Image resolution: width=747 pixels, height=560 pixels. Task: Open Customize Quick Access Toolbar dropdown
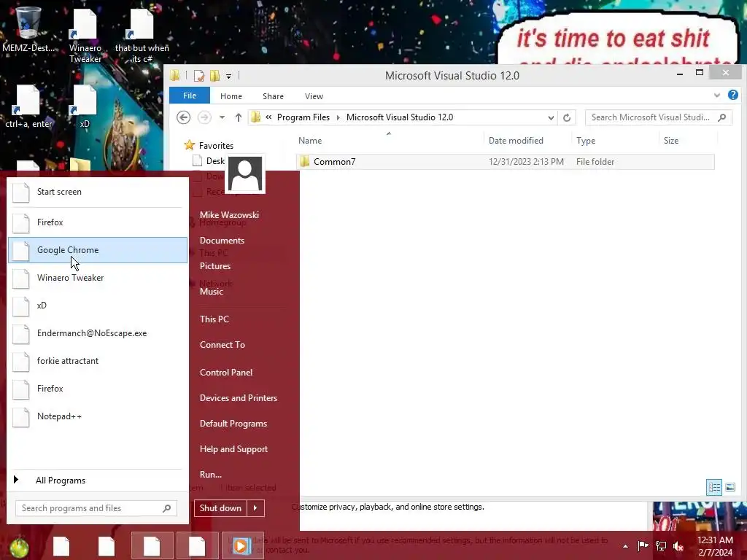228,76
